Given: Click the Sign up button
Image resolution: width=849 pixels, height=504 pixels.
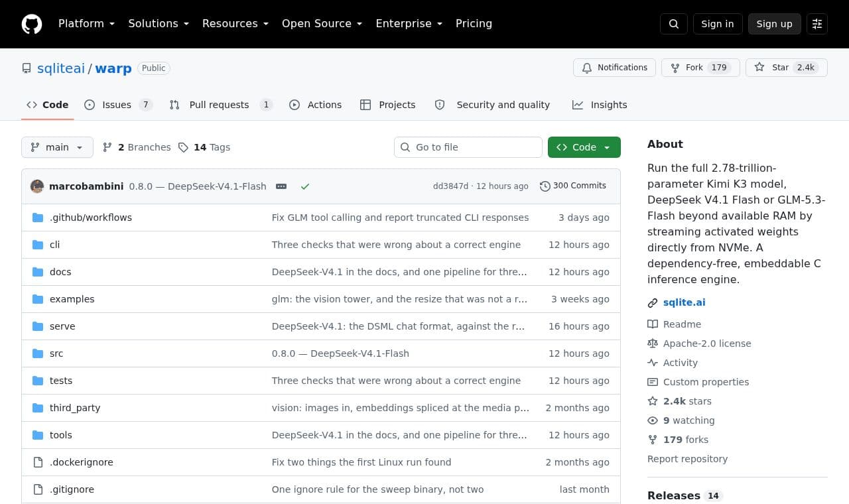Looking at the screenshot, I should pos(775,24).
